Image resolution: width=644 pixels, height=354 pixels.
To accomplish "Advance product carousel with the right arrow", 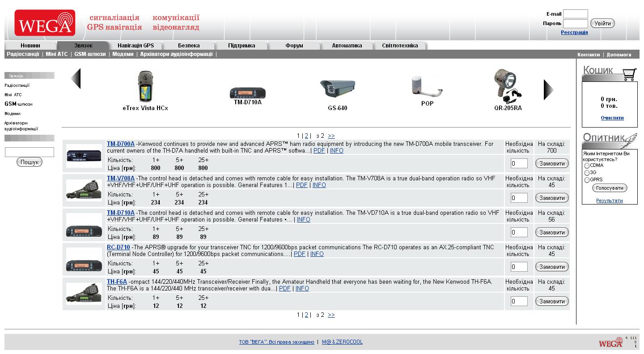I will tap(548, 90).
